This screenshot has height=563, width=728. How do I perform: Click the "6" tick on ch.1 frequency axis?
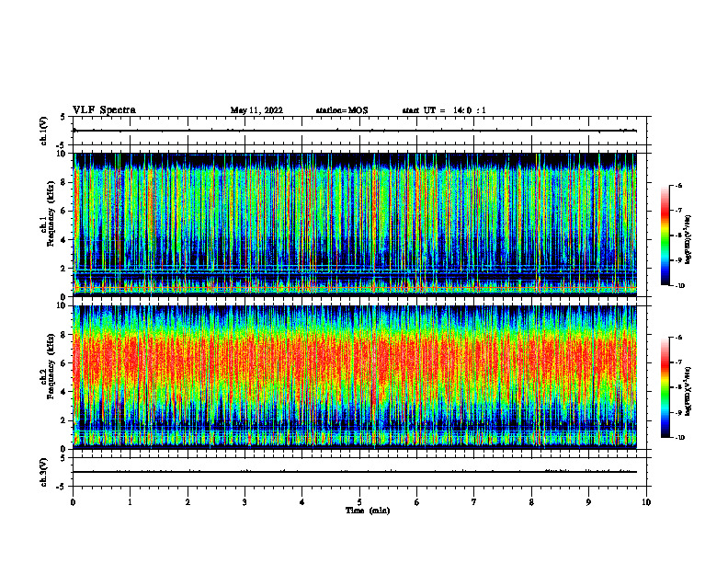65,211
